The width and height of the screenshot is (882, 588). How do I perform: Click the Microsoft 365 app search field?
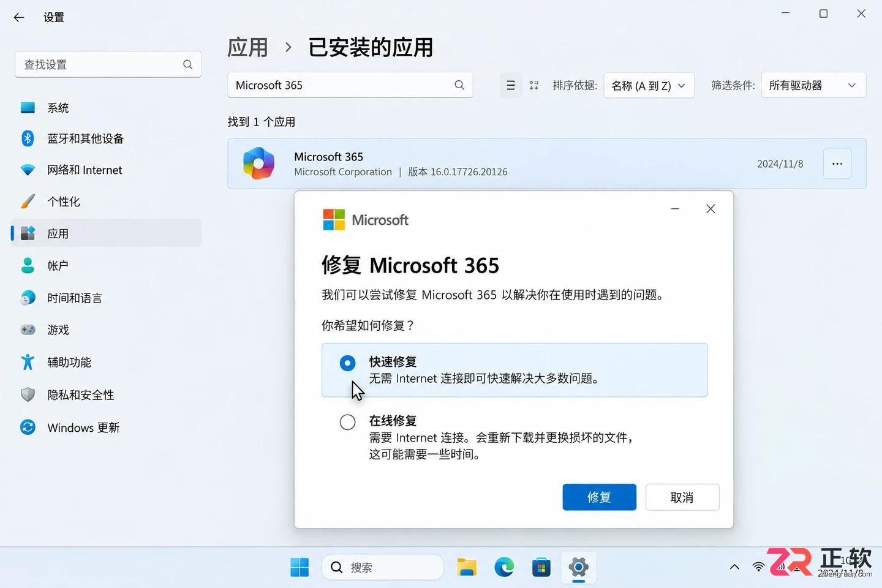pyautogui.click(x=350, y=85)
